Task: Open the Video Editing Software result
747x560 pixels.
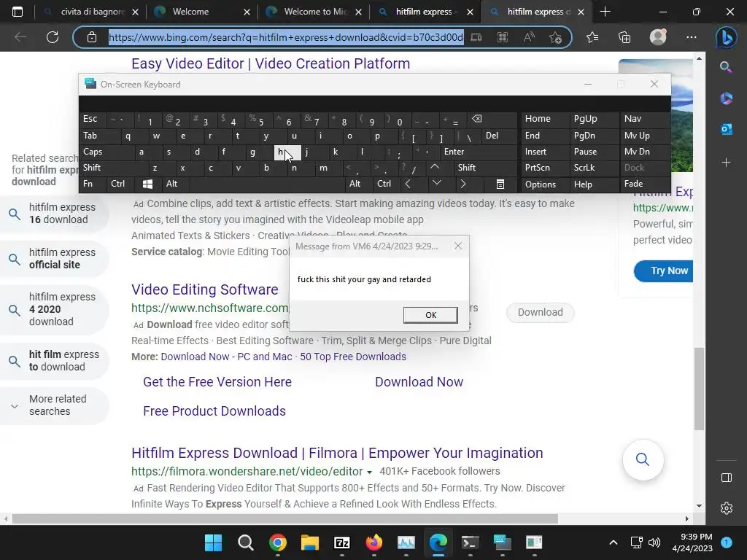Action: pyautogui.click(x=205, y=289)
